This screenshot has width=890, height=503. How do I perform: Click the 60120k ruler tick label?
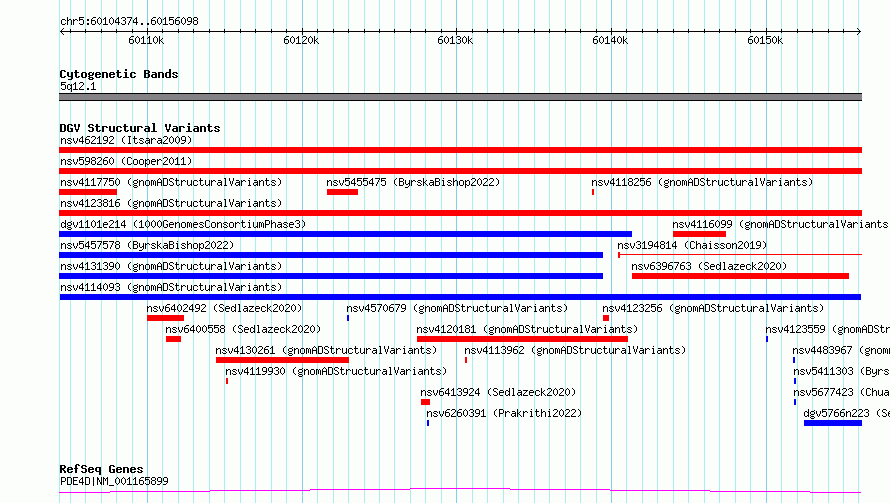[x=301, y=40]
